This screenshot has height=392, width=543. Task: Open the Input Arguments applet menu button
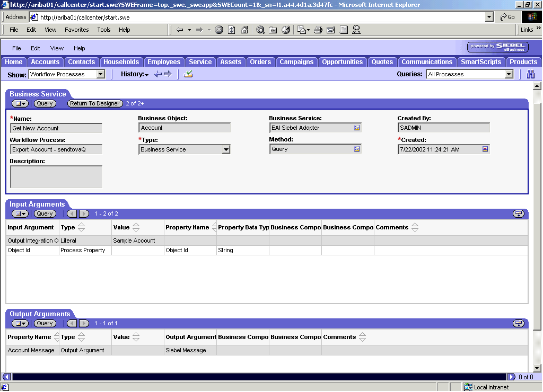coord(20,214)
